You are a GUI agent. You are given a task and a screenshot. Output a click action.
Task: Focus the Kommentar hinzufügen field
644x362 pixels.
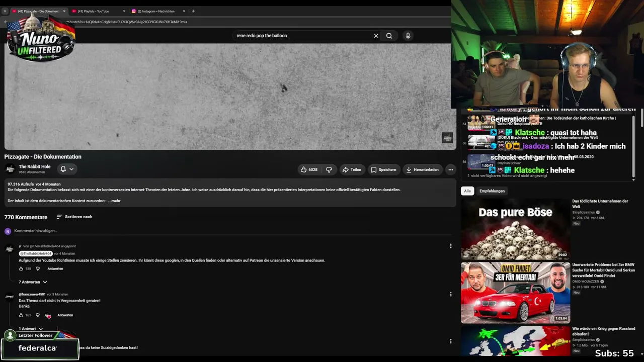tap(231, 231)
